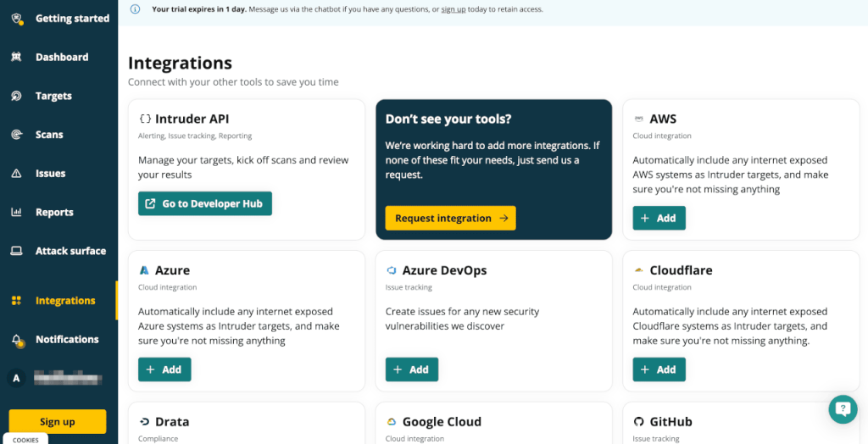Image resolution: width=868 pixels, height=444 pixels.
Task: Click "Don't see your tools?" heading
Action: (448, 119)
